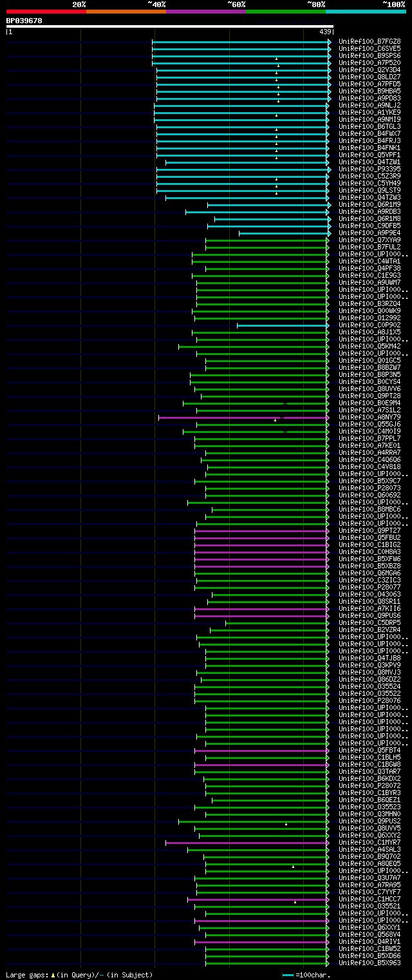
Task: Open hit UniRef100_C6SVE5
Action: [x=370, y=48]
